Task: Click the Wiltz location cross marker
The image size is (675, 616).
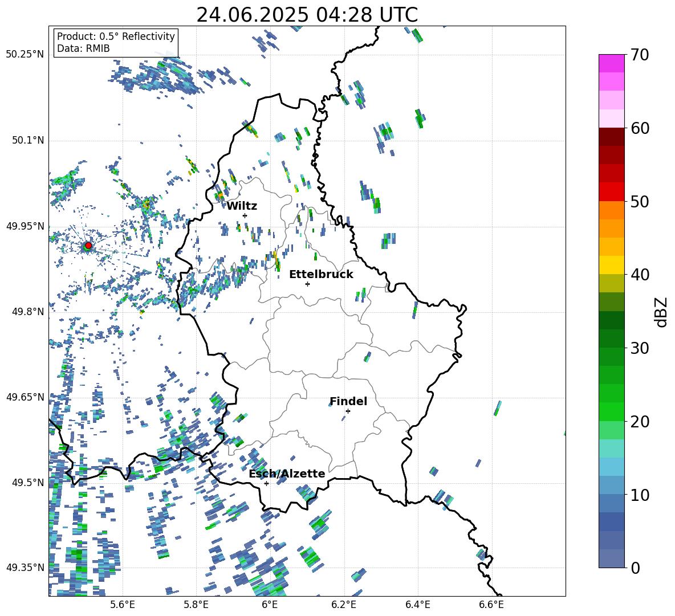Action: click(245, 215)
